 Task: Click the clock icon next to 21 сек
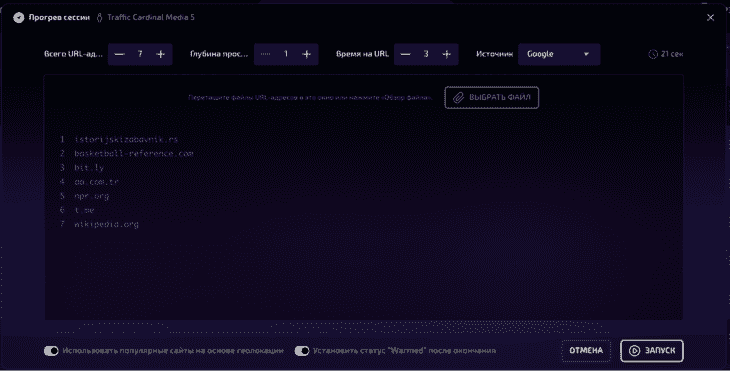click(x=653, y=54)
